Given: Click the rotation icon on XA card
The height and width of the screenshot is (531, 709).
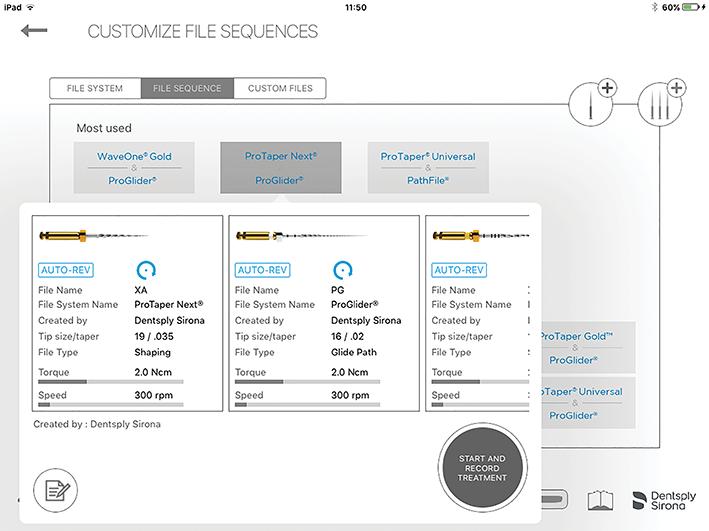Looking at the screenshot, I should (146, 270).
